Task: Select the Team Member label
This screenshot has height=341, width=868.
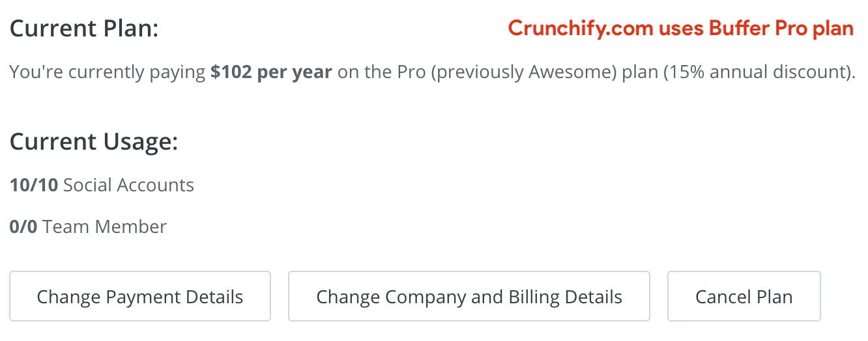Action: pos(104,227)
